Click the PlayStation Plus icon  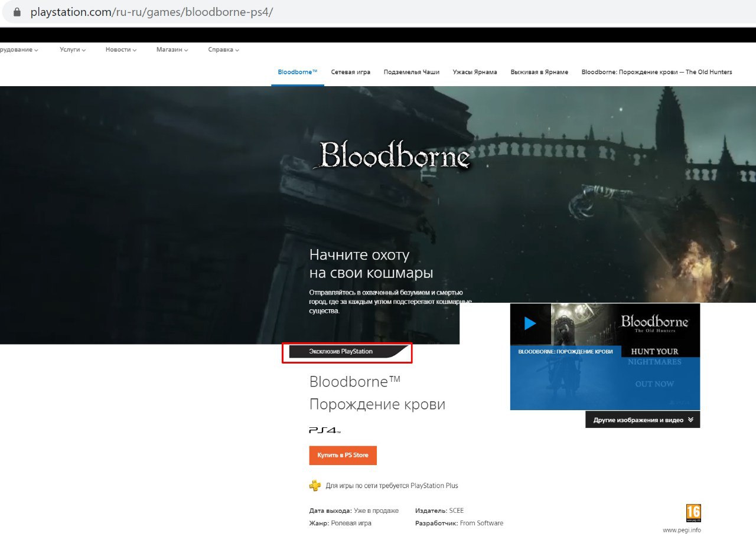pyautogui.click(x=315, y=486)
